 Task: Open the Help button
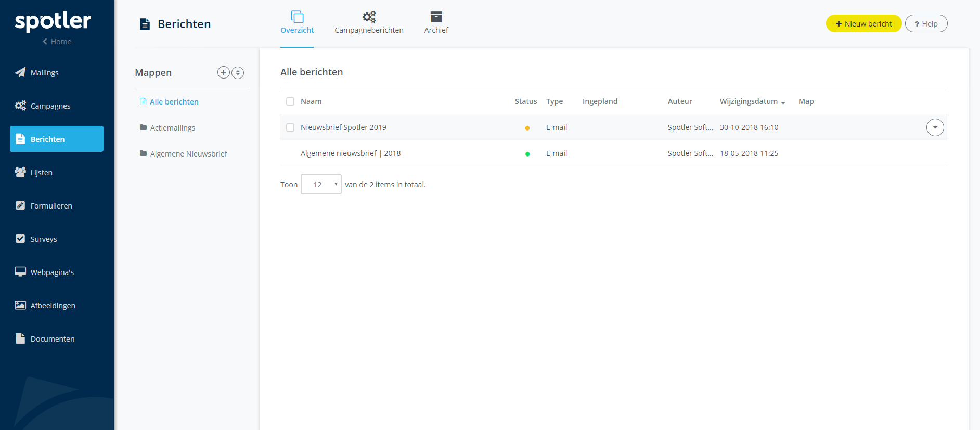926,23
